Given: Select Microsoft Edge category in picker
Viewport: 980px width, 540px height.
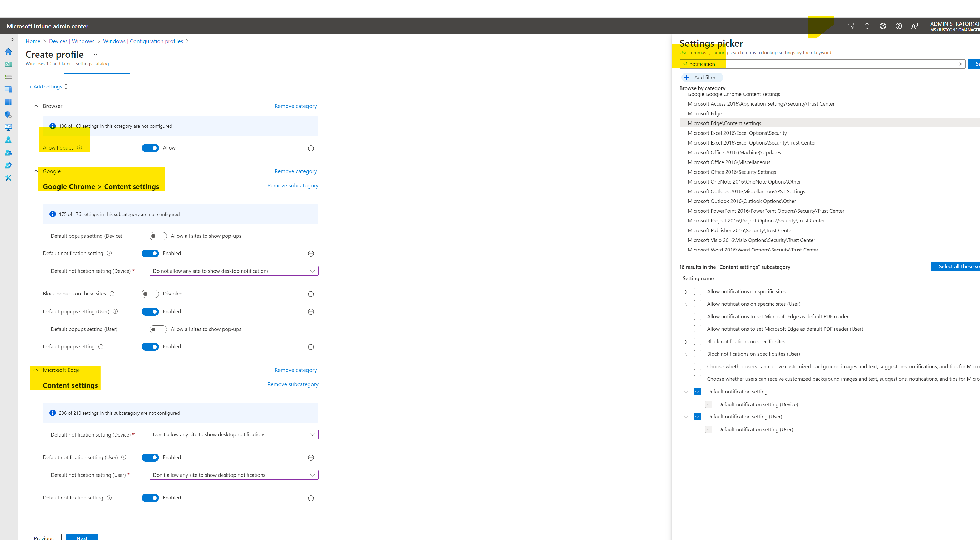Looking at the screenshot, I should click(705, 113).
